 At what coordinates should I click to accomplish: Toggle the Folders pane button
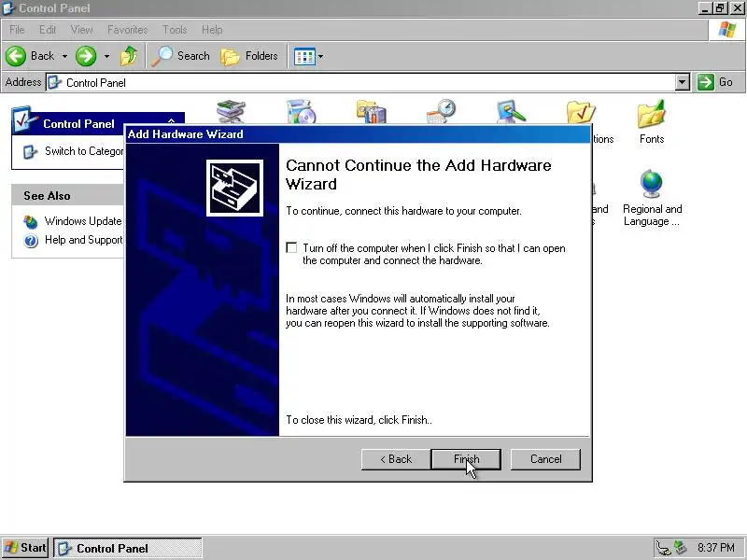pos(249,56)
